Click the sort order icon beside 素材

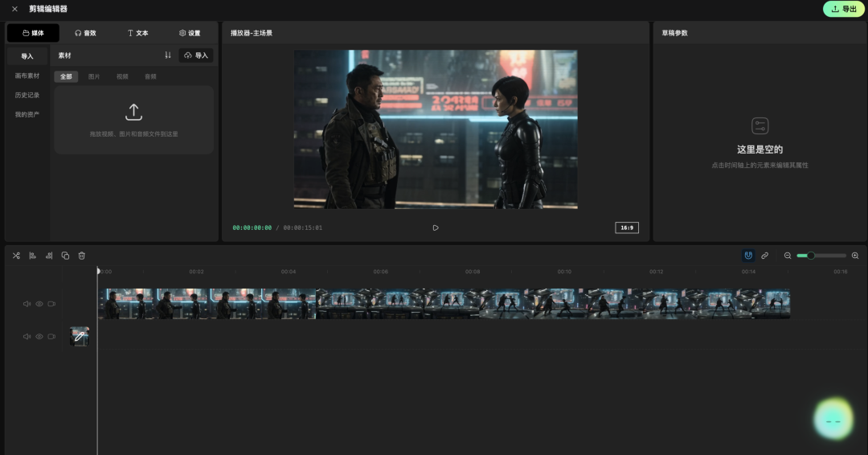168,55
